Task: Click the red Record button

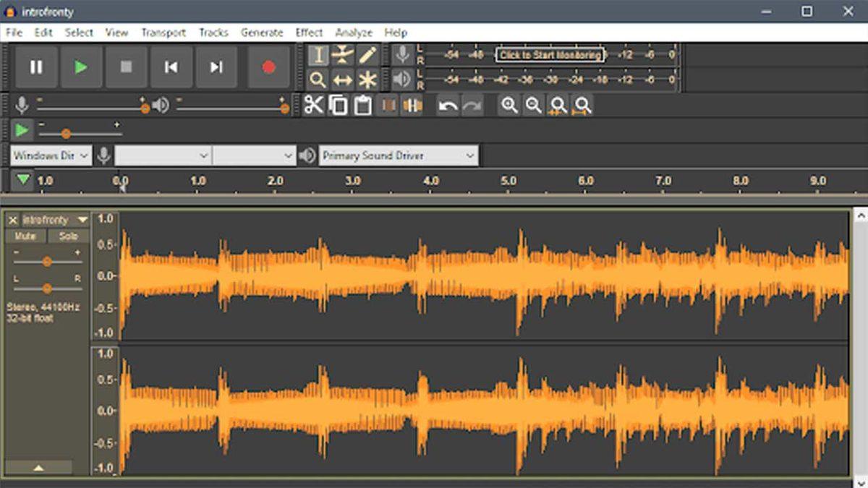Action: point(268,67)
